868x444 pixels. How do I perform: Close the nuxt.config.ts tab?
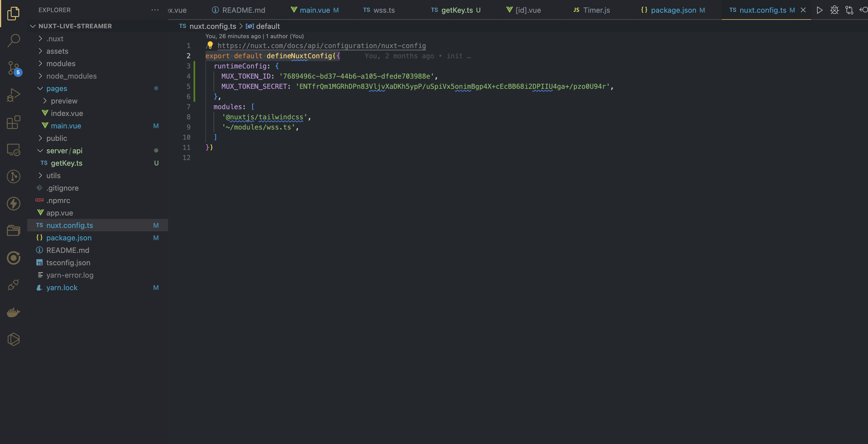point(803,10)
